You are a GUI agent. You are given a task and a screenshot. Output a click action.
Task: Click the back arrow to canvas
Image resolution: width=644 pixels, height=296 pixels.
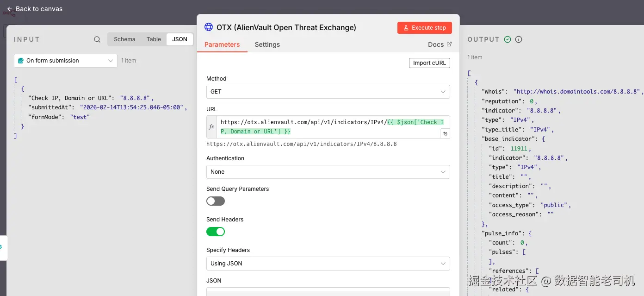(10, 9)
